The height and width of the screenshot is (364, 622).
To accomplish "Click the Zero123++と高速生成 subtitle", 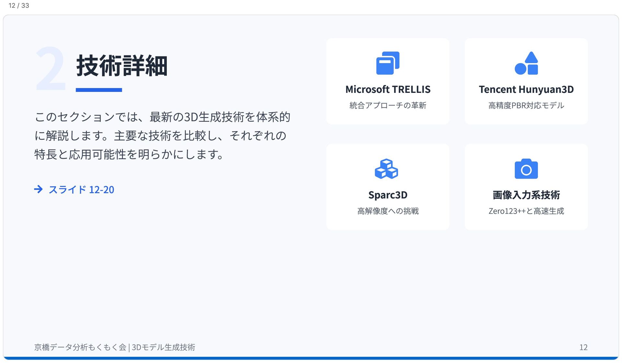I will (526, 211).
